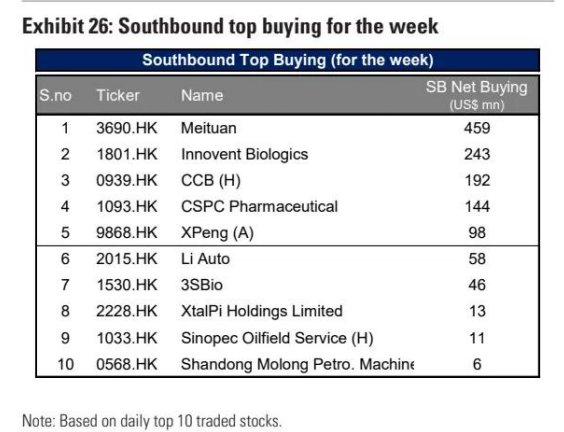This screenshot has width=564, height=432.
Task: Select the 3690.HK ticker cell
Action: pos(127,128)
